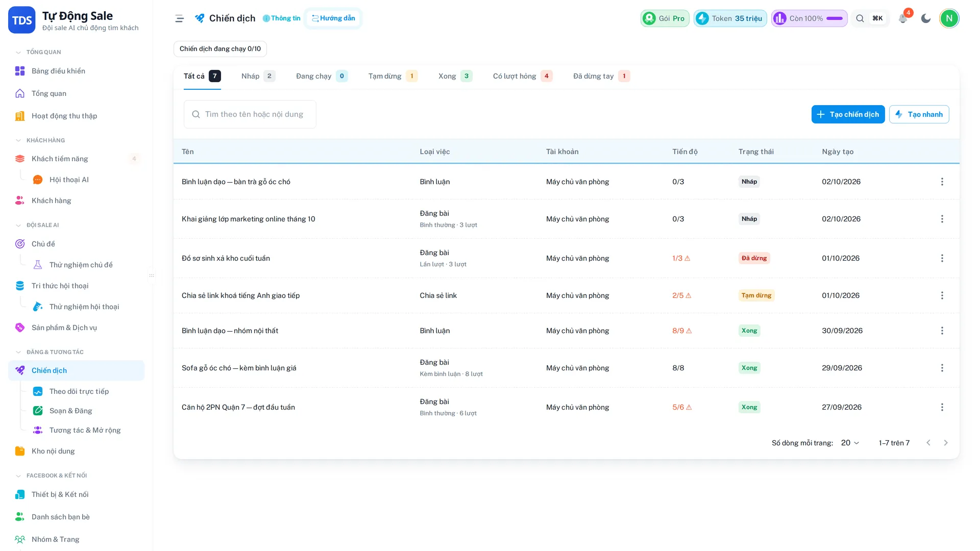Image resolution: width=980 pixels, height=551 pixels.
Task: Toggle dark mode with the moon icon
Action: tap(926, 18)
